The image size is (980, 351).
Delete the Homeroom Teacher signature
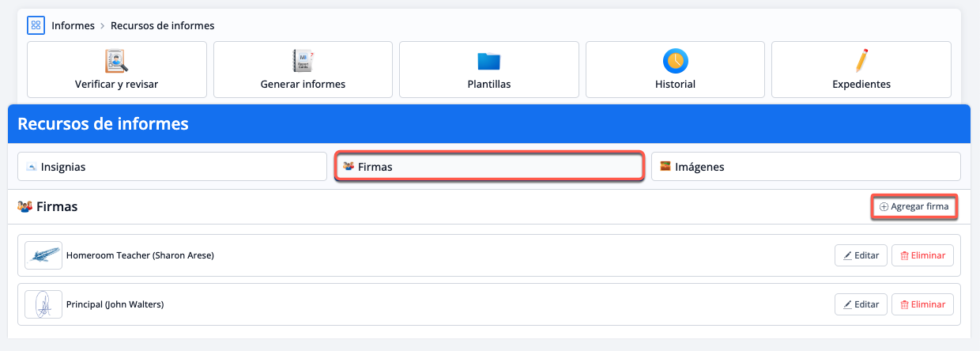(x=922, y=255)
